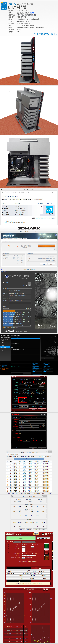
Task: Open SPD tab in CPU-Z motherboard window
Action: (31, 418)
